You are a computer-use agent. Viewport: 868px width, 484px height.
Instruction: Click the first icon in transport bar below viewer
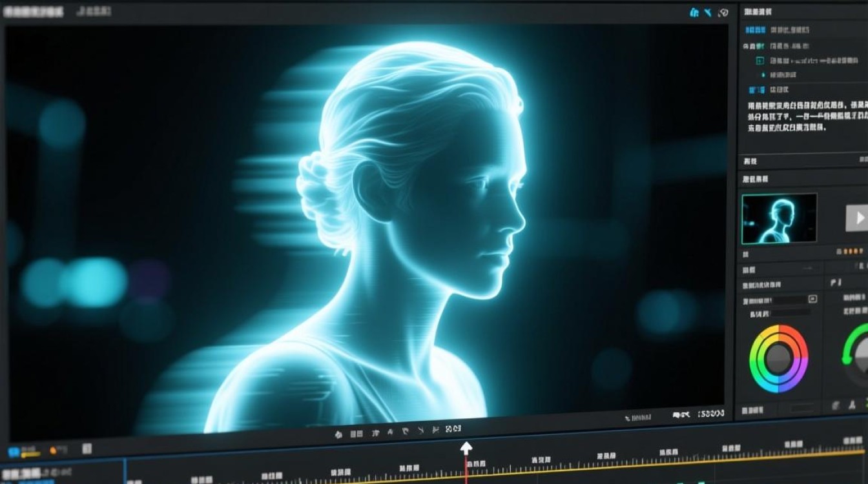pyautogui.click(x=338, y=434)
